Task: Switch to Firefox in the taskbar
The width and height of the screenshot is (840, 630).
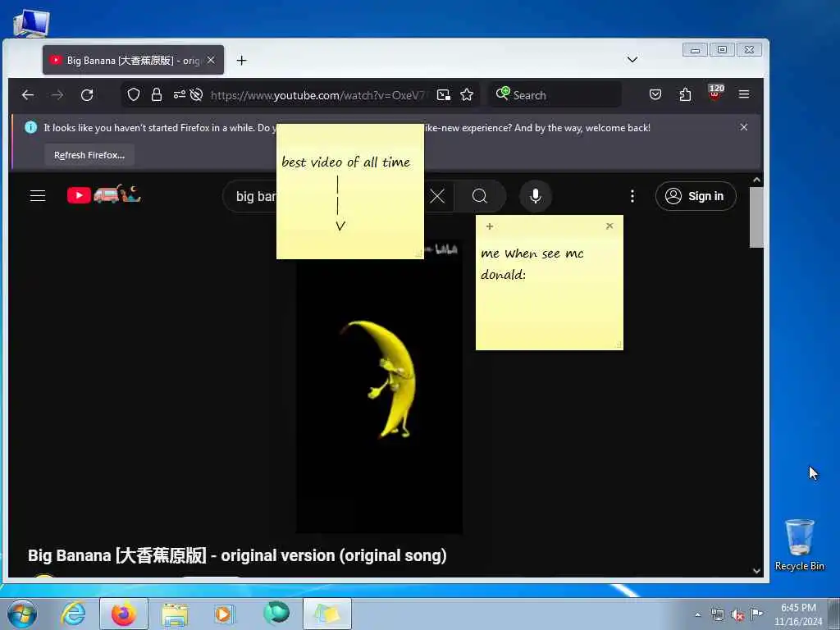Action: coord(124,614)
